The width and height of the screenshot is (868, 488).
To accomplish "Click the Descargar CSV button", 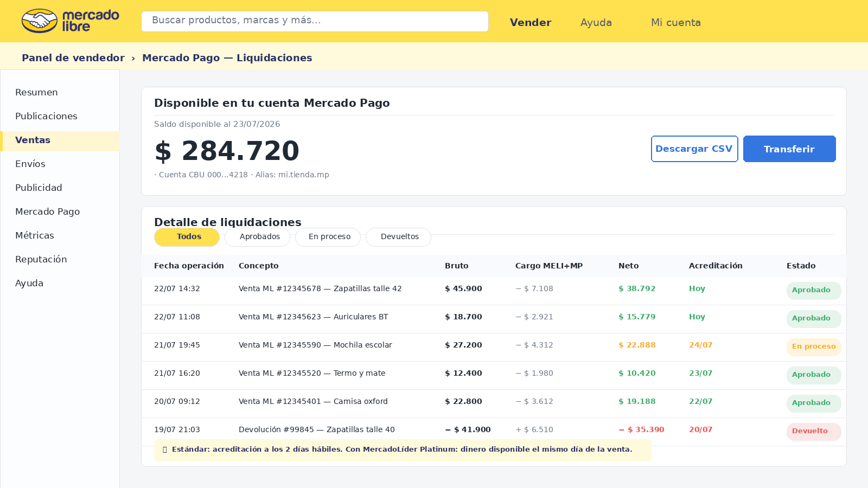I will pos(694,149).
